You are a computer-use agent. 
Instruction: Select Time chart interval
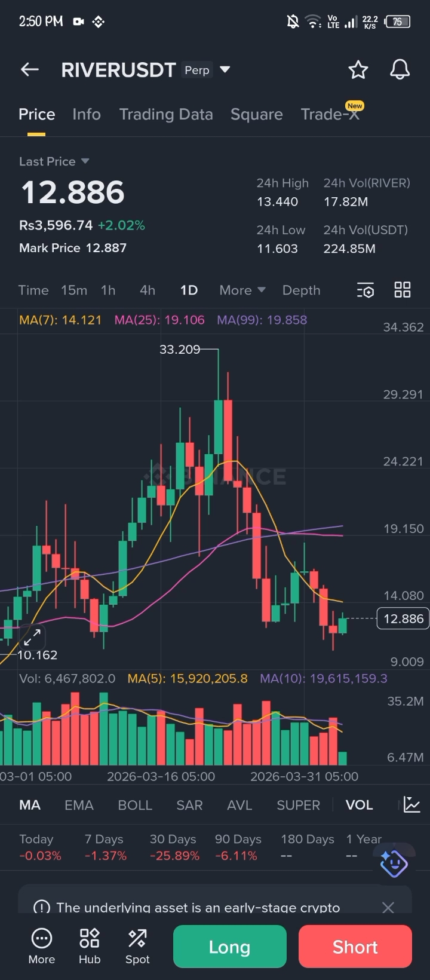(33, 290)
